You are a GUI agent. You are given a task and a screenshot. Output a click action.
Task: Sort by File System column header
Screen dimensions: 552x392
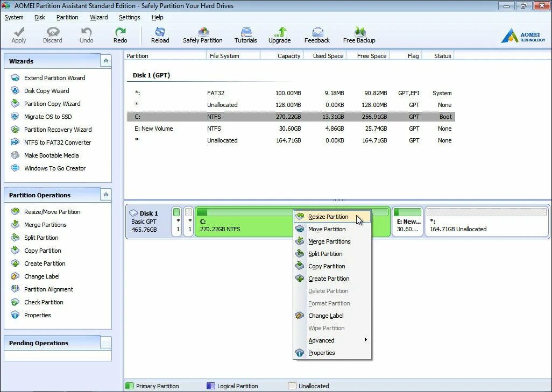point(233,55)
